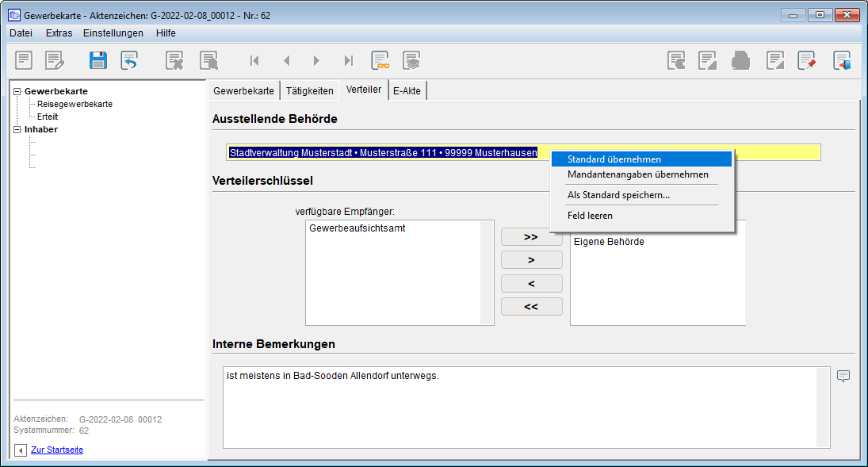Viewport: 868px width, 467px height.
Task: Choose 'Standard übernehmen' from context menu
Action: click(614, 159)
